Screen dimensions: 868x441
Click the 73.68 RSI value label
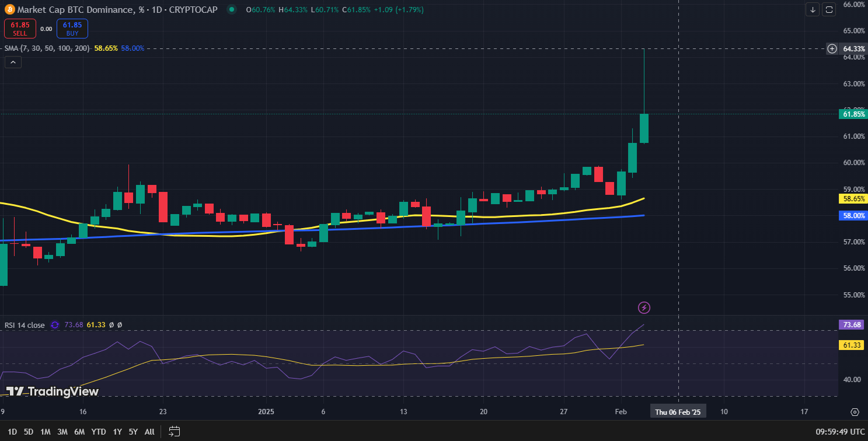pos(852,324)
